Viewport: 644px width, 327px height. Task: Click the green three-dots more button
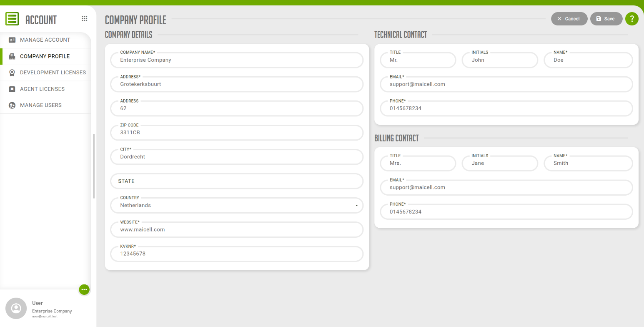[85, 289]
